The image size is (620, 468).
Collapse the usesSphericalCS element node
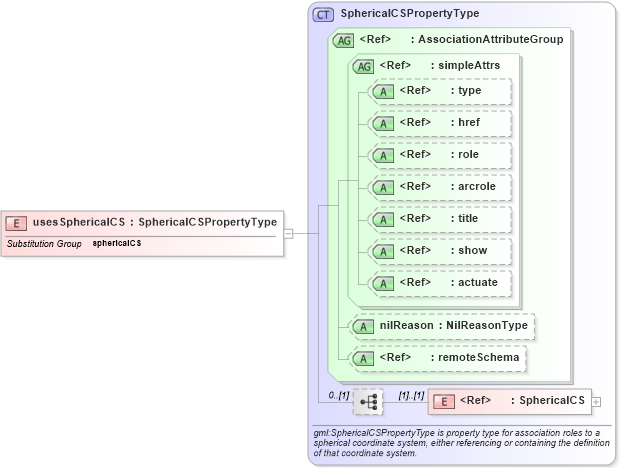click(288, 234)
